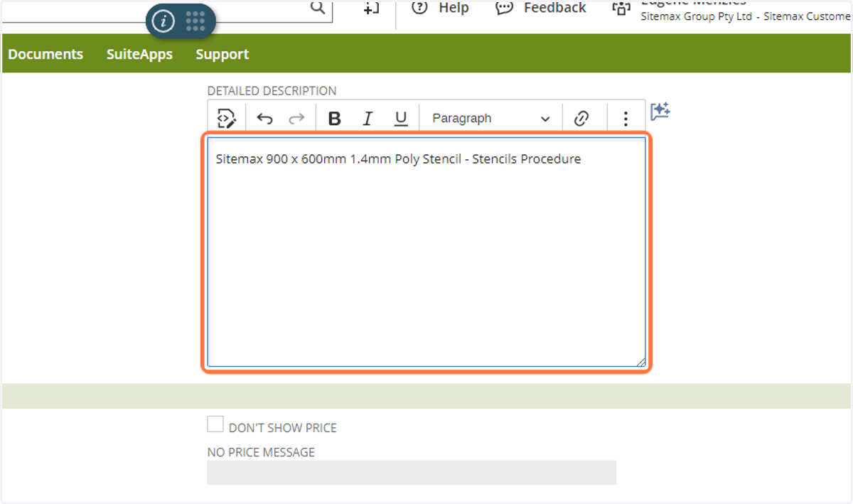The image size is (853, 504).
Task: Click the No Price Message field
Action: (412, 473)
